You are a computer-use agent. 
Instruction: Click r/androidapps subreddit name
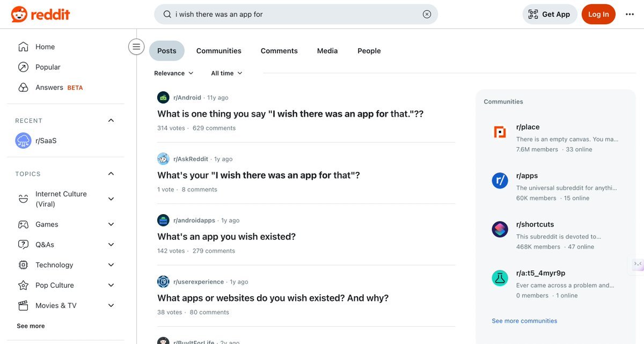point(194,221)
